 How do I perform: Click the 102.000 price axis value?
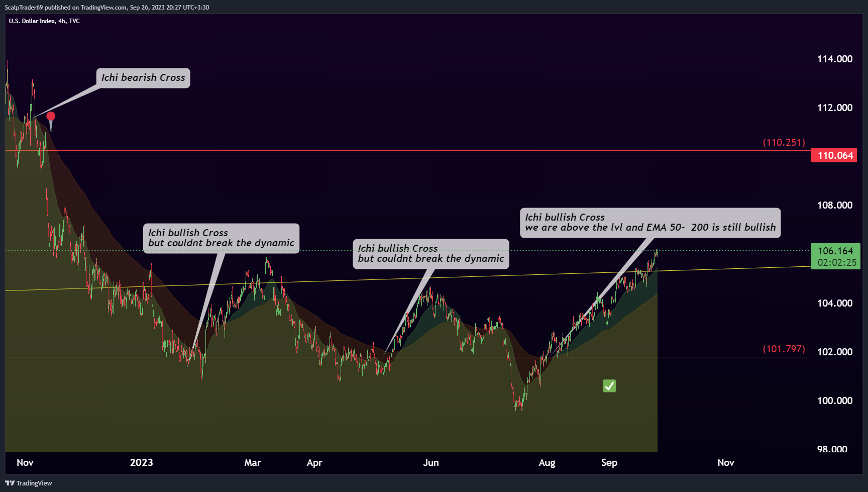tap(835, 352)
